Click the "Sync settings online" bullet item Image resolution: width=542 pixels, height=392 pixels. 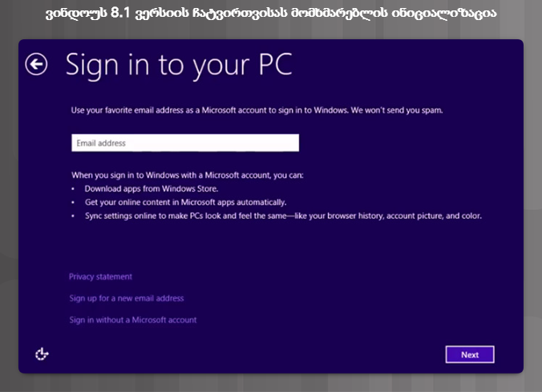point(282,216)
